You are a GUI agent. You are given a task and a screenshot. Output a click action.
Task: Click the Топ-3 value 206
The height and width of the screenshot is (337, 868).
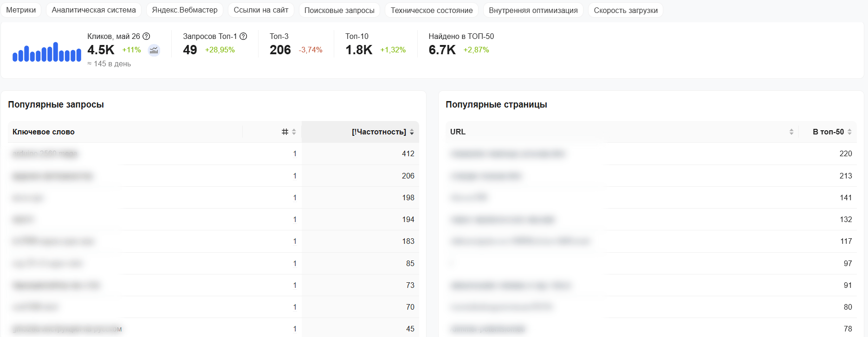[280, 50]
